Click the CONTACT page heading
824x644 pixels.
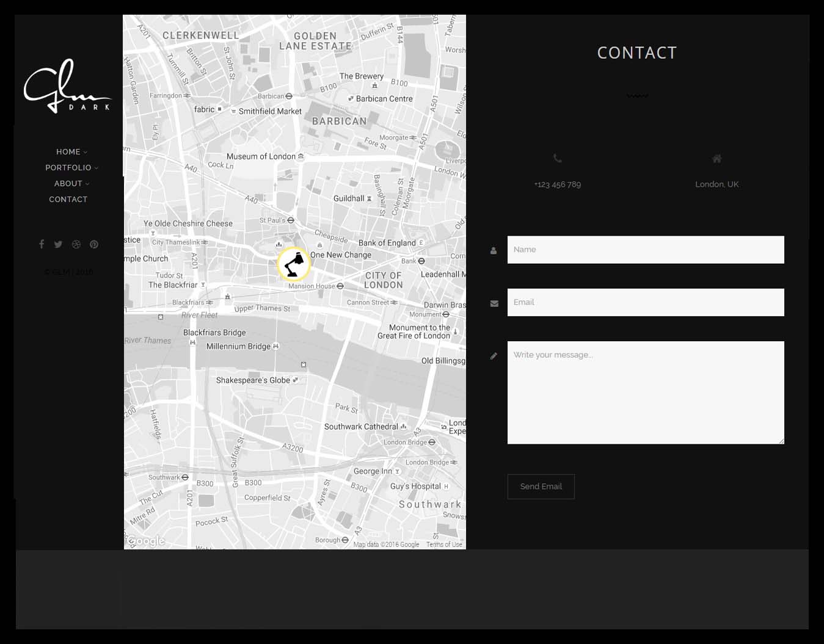point(637,53)
